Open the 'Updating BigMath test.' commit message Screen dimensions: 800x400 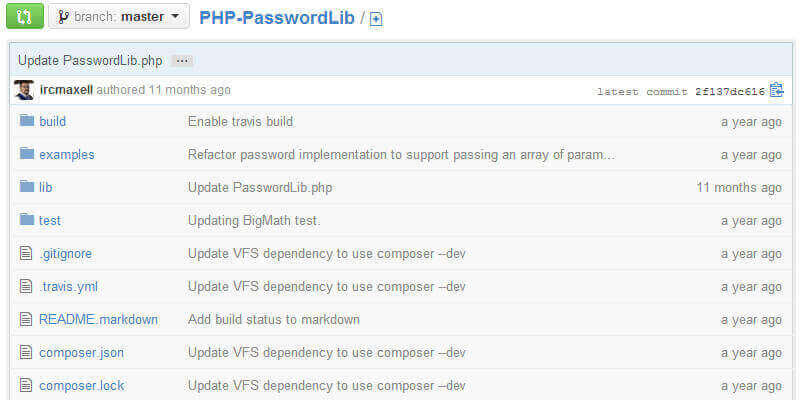(254, 220)
